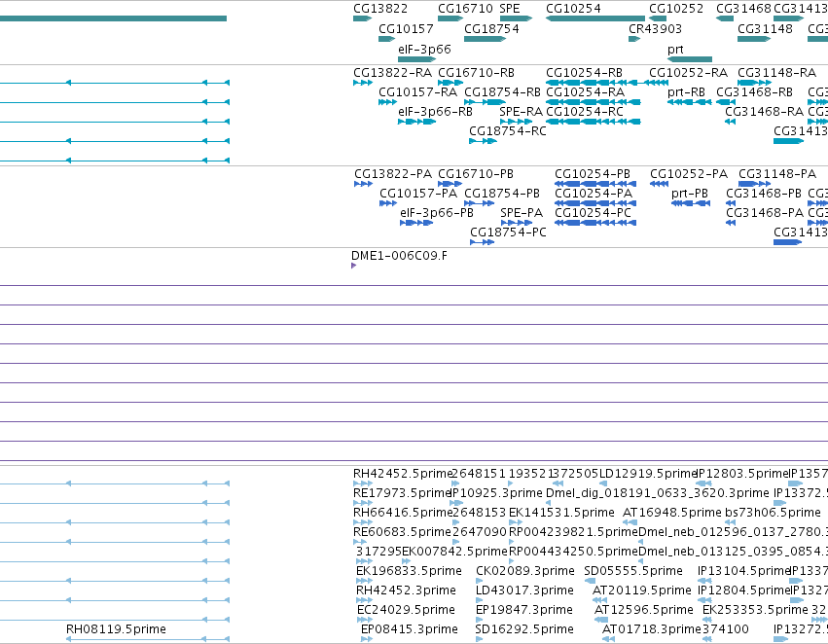Viewport: 828px width, 644px height.
Task: Click the CG10157 gene label
Action: [x=406, y=29]
